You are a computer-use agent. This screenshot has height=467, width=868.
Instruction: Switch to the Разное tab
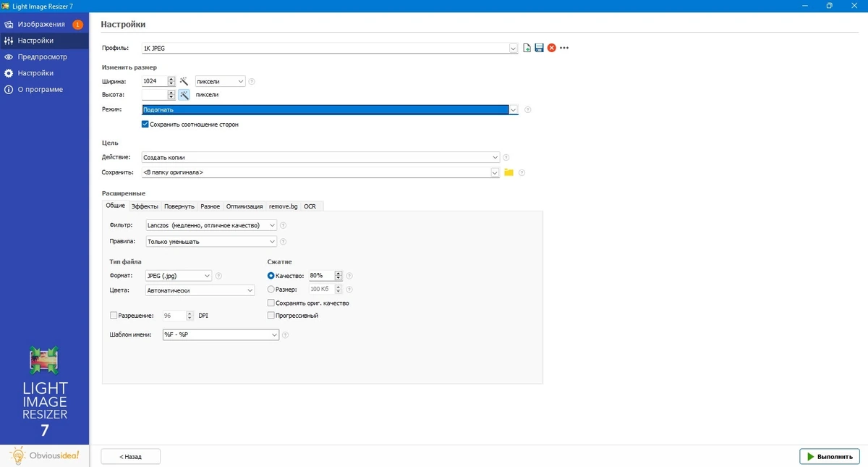tap(210, 206)
